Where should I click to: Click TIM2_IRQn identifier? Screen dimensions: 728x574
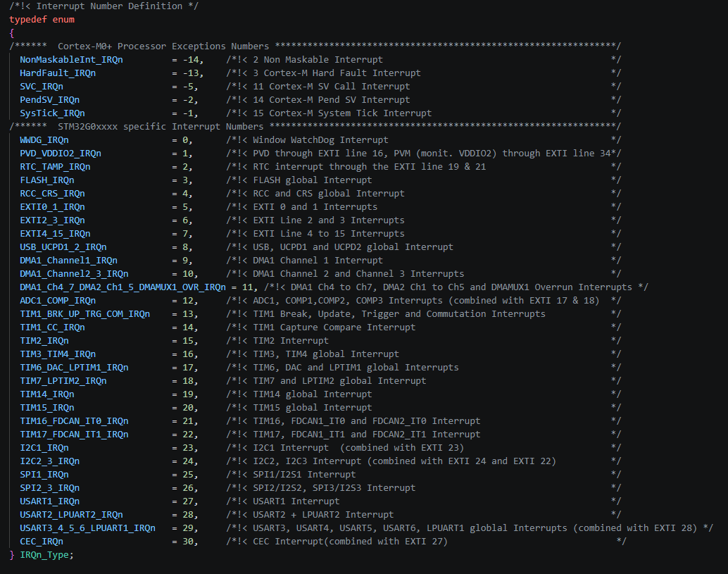[44, 342]
